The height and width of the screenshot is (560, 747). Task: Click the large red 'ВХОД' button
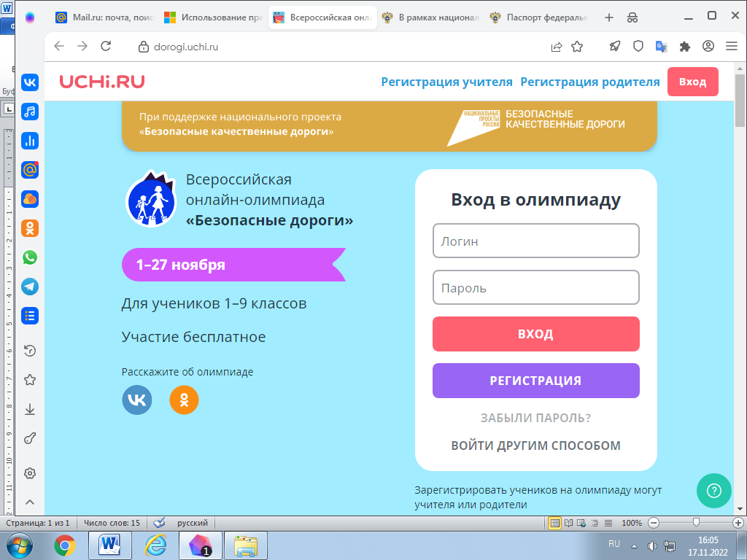[536, 334]
